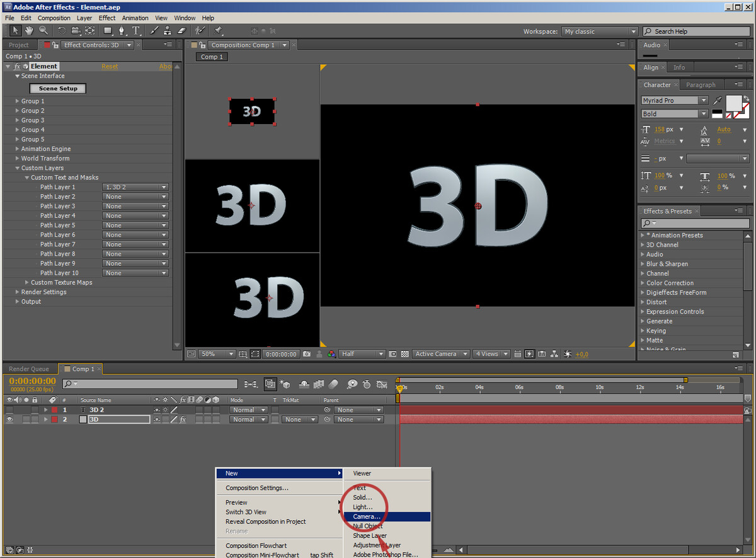The width and height of the screenshot is (756, 558).
Task: Show the 3D 2 layer's visibility eye
Action: point(9,410)
